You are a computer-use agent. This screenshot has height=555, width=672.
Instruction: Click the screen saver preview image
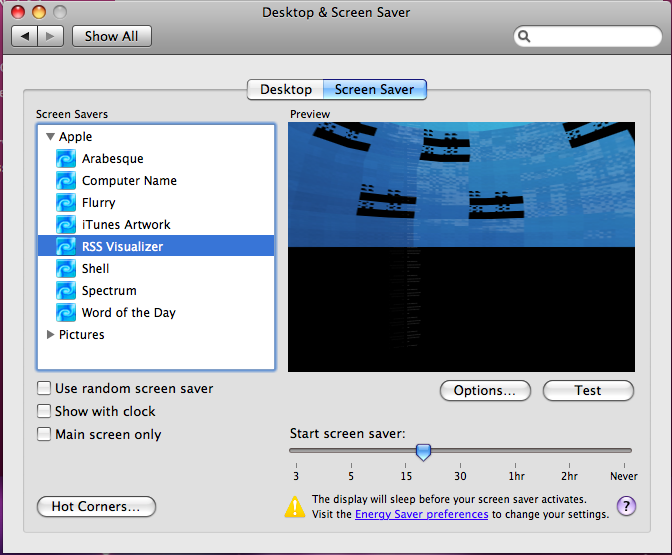tap(461, 247)
